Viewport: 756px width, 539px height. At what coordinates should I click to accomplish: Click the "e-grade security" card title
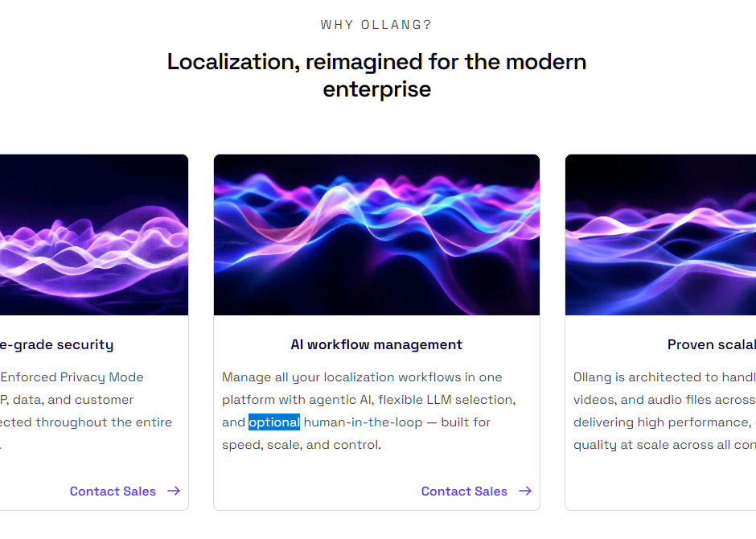[56, 344]
